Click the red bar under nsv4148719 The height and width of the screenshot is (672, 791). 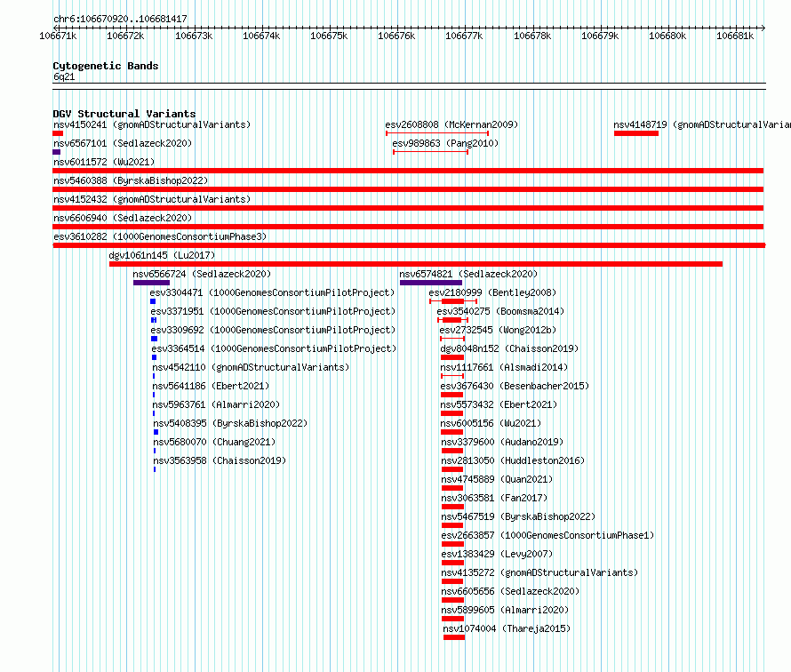[636, 133]
